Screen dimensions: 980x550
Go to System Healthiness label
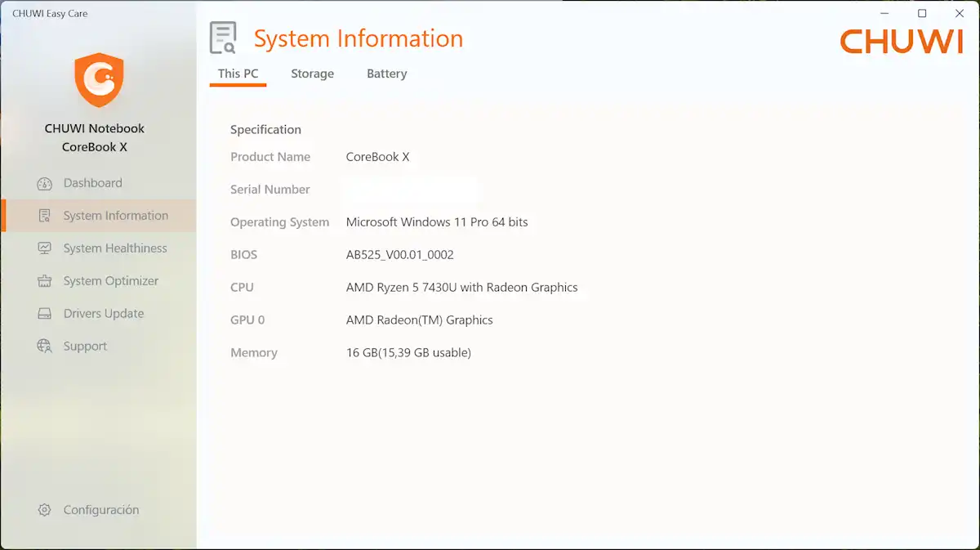coord(115,248)
